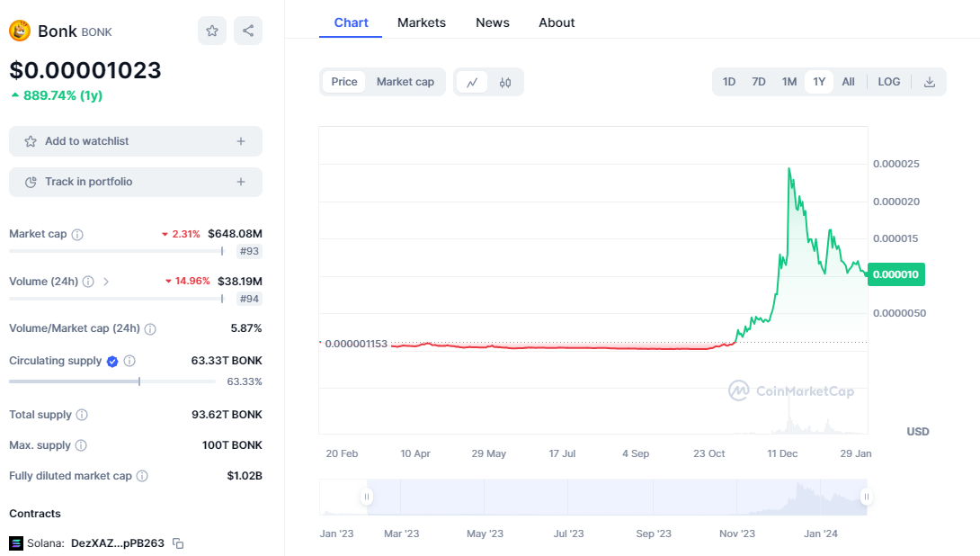Screen dimensions: 980x556
Task: Click right handle of chart range slider
Action: pos(866,497)
